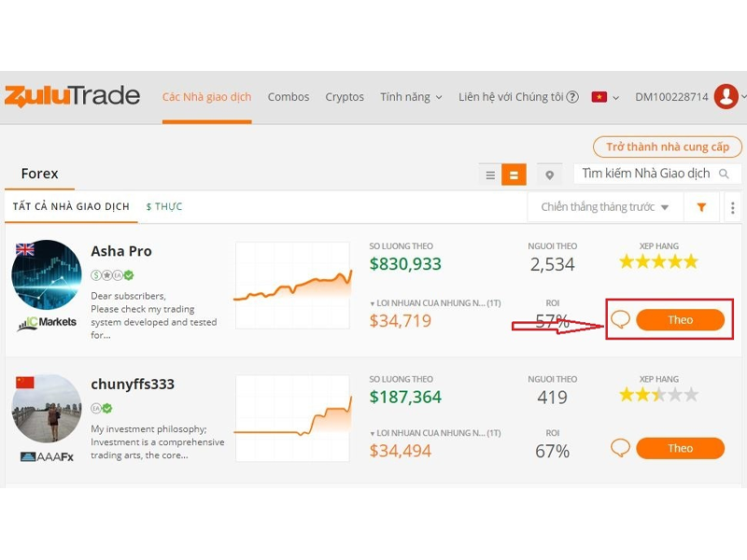Expand the Tính năng menu
This screenshot has height=560, width=747.
411,97
